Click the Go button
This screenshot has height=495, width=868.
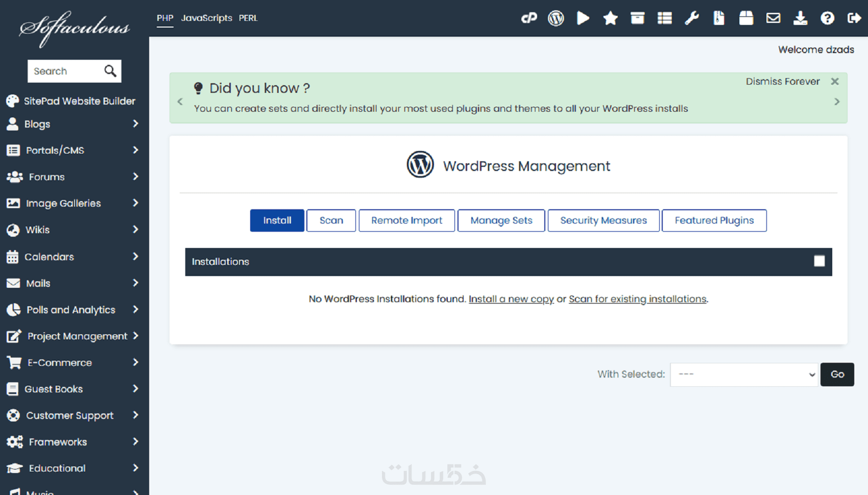[x=837, y=375]
